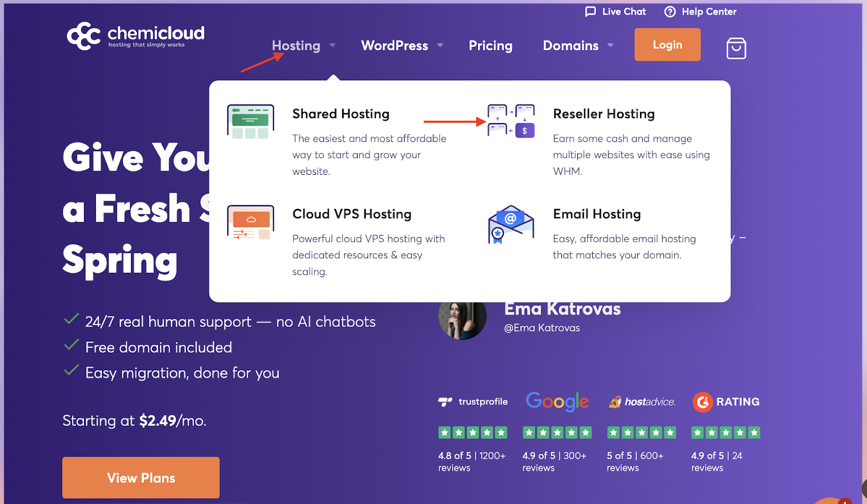867x504 pixels.
Task: Click '4.8 of 5 | 1200+ reviews' text
Action: (x=472, y=462)
